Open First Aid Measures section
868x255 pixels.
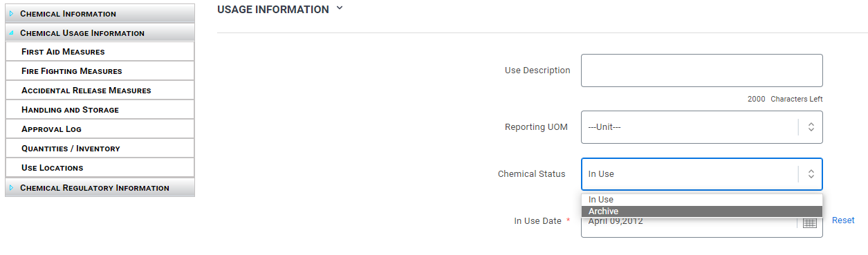pos(100,52)
